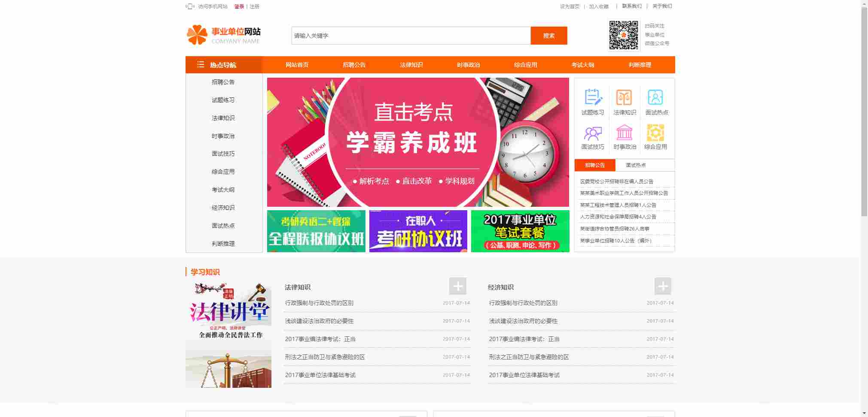
Task: Select 法律知识 in left sidebar
Action: pos(223,118)
